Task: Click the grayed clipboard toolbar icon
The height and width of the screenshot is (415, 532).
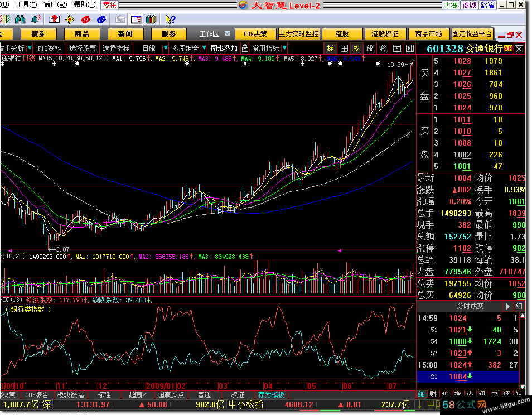Action: coord(120,20)
